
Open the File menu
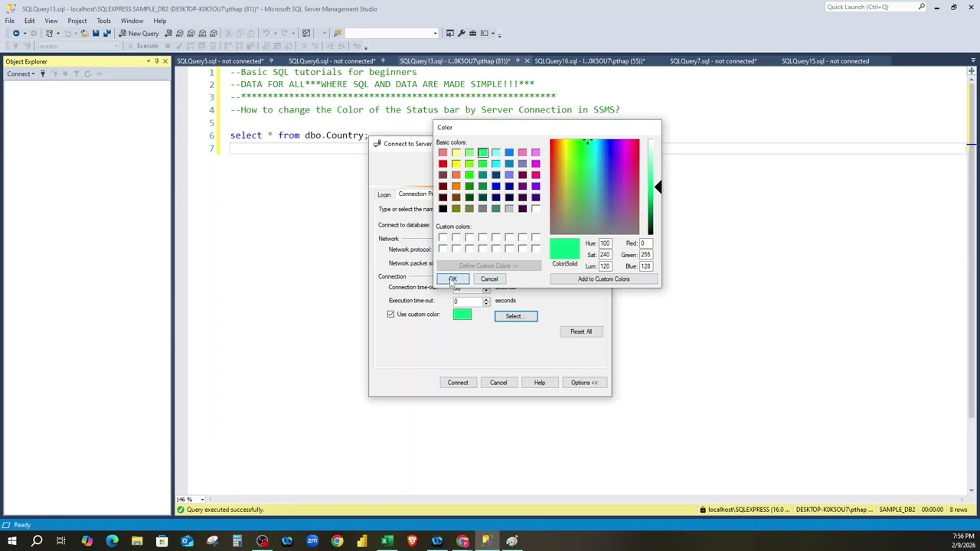(10, 21)
